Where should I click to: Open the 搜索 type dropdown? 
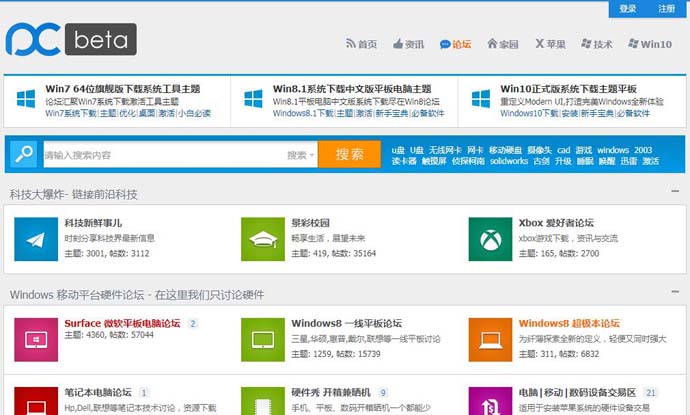point(300,155)
